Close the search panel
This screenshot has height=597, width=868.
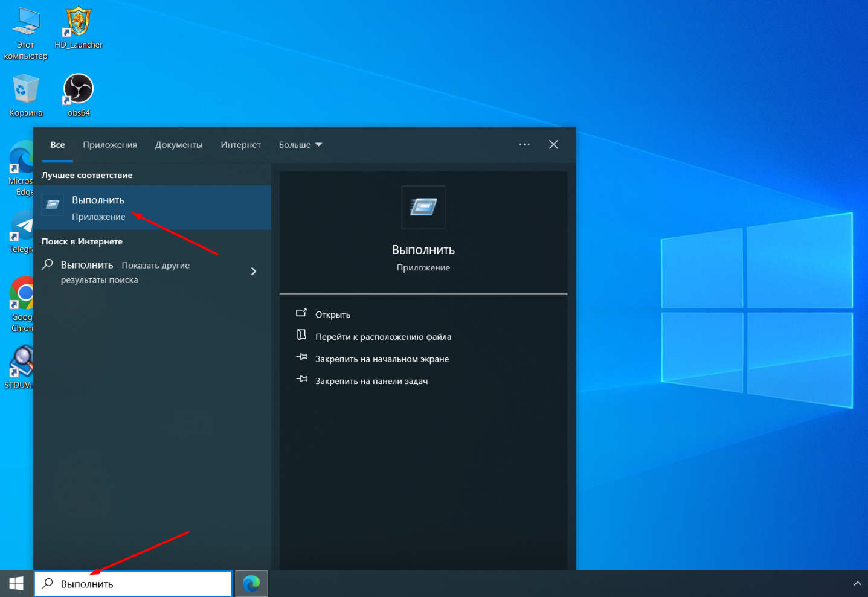[x=553, y=144]
